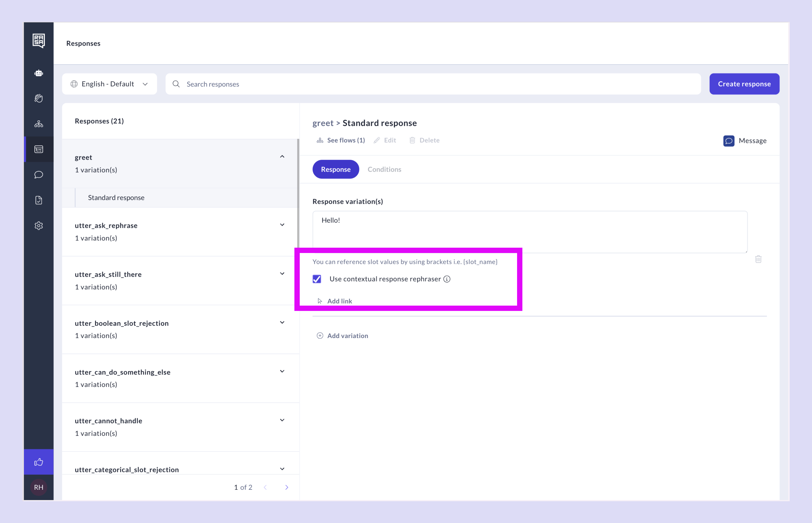The width and height of the screenshot is (812, 523).
Task: Open the Conversations chat panel
Action: tap(39, 175)
